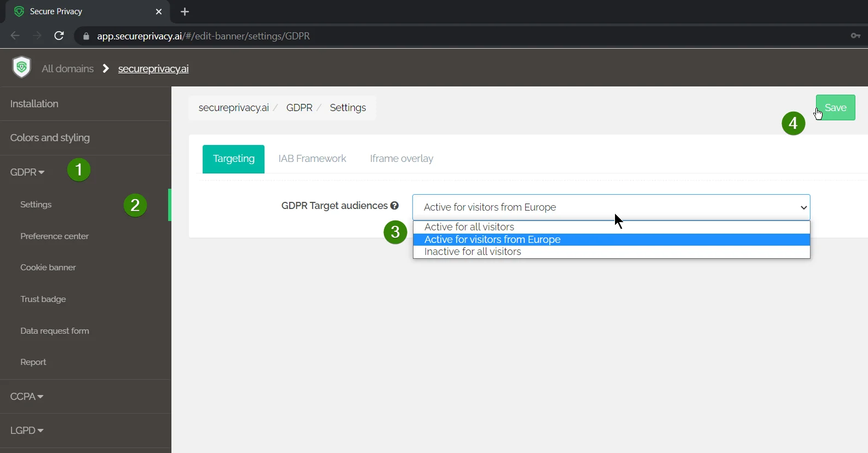This screenshot has height=453, width=868.
Task: Reload the page with the refresh icon
Action: (59, 36)
